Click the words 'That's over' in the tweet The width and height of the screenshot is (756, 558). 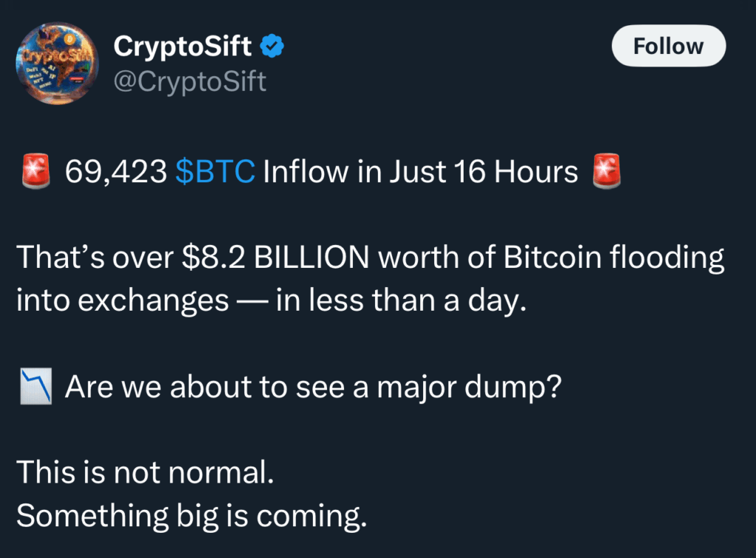[94, 258]
